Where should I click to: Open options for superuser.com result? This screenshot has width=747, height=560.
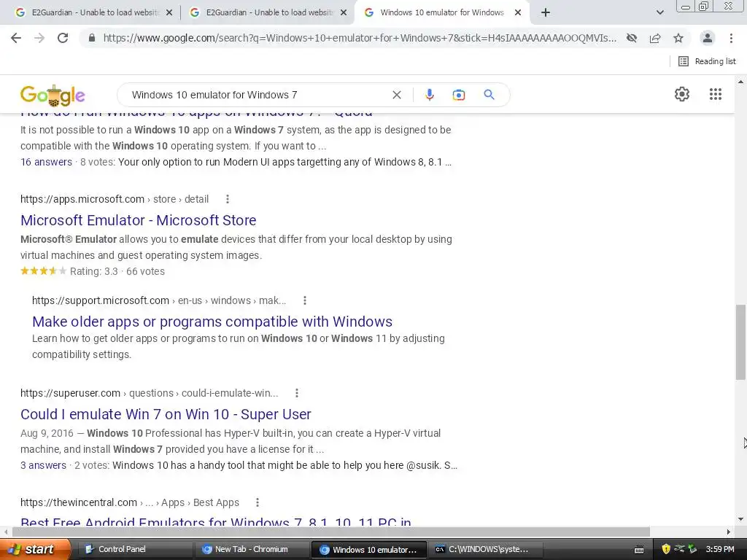coord(297,393)
